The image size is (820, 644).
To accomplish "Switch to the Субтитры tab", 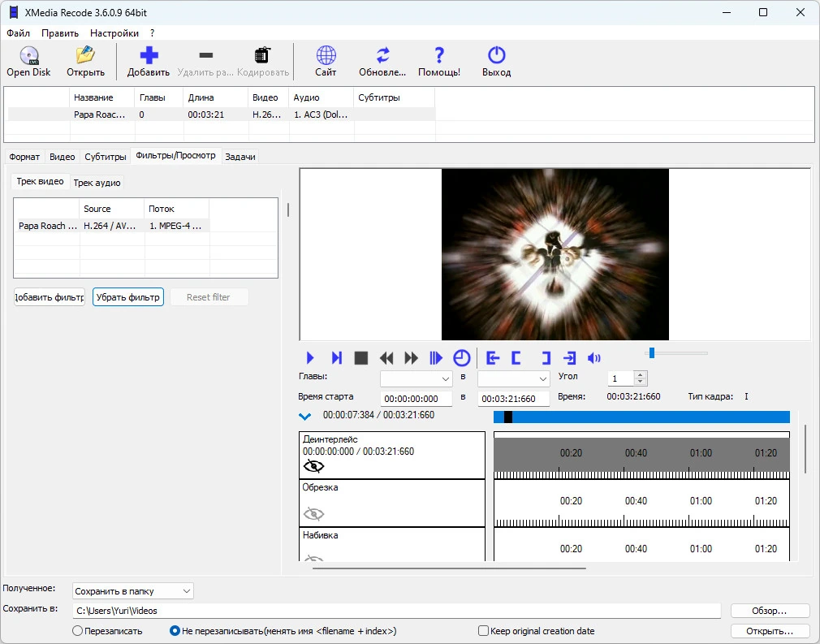I will pyautogui.click(x=106, y=157).
